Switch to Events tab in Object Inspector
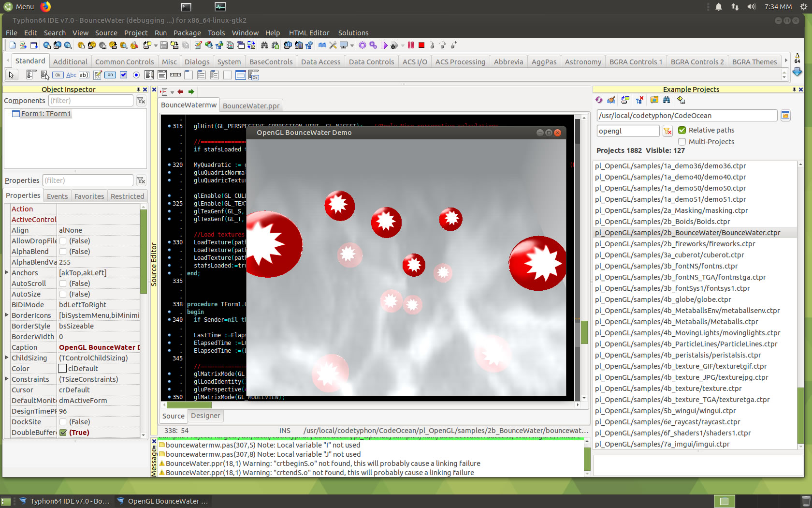812x508 pixels. (57, 196)
